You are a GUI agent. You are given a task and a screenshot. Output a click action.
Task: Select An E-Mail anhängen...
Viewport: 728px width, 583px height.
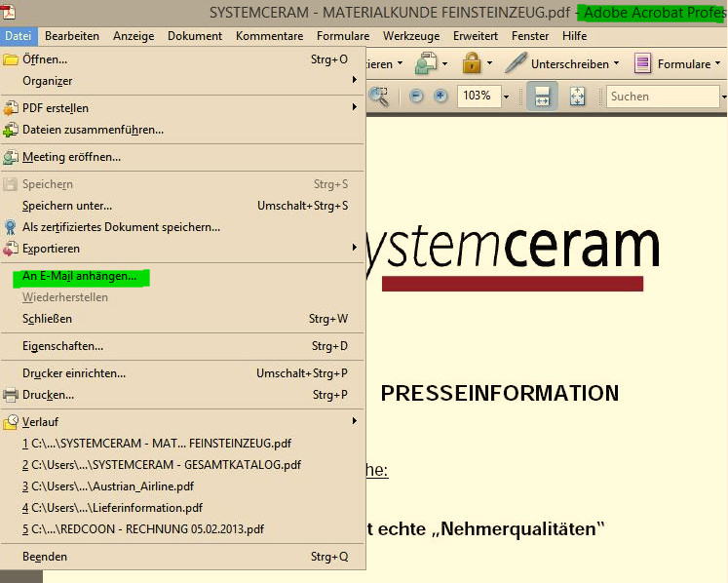point(182,276)
